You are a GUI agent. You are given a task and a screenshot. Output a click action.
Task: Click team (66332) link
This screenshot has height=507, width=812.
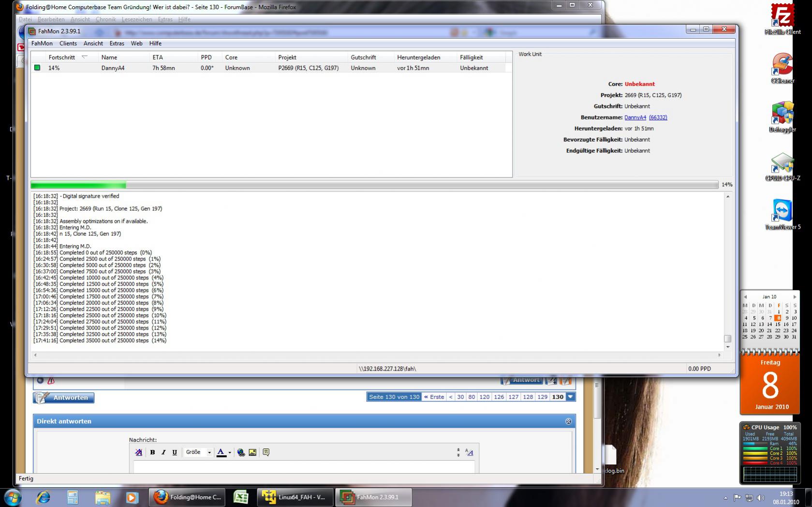coord(658,117)
